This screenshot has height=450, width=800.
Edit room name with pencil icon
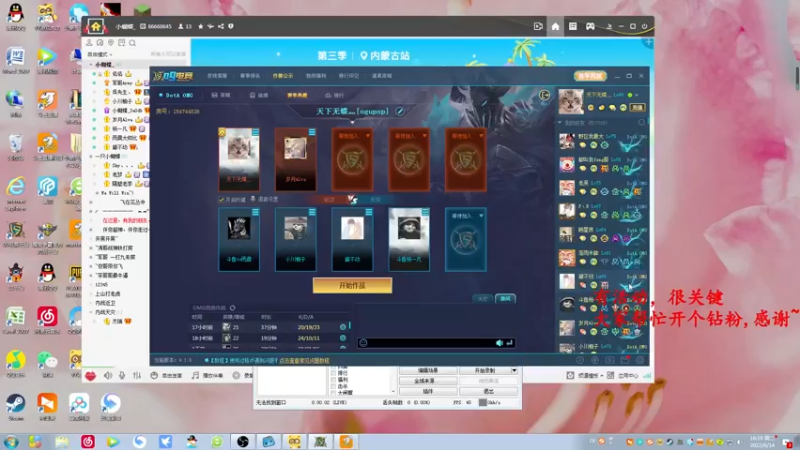coord(400,111)
